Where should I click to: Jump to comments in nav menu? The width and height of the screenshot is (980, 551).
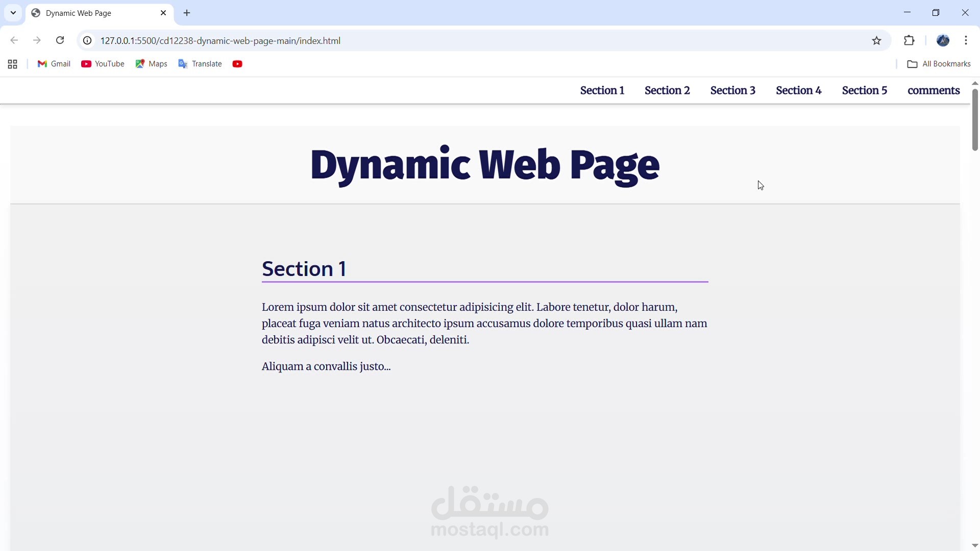[934, 90]
